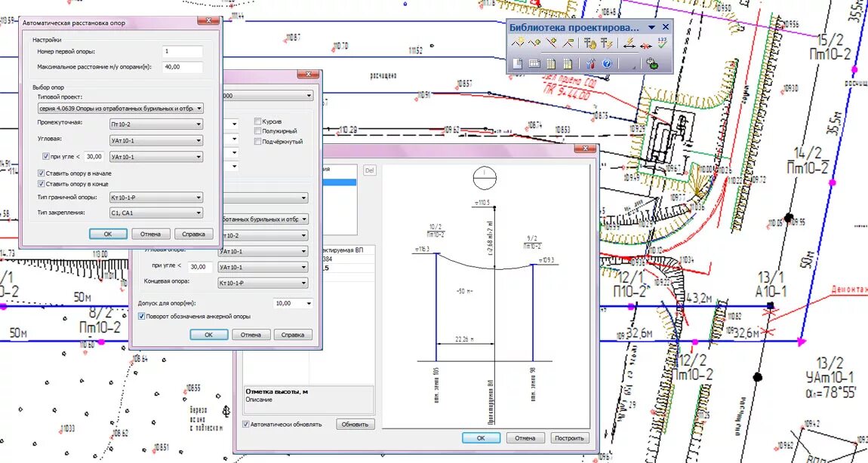Open the Концевая опора dropdown showing Кт10-1-Р

click(263, 283)
